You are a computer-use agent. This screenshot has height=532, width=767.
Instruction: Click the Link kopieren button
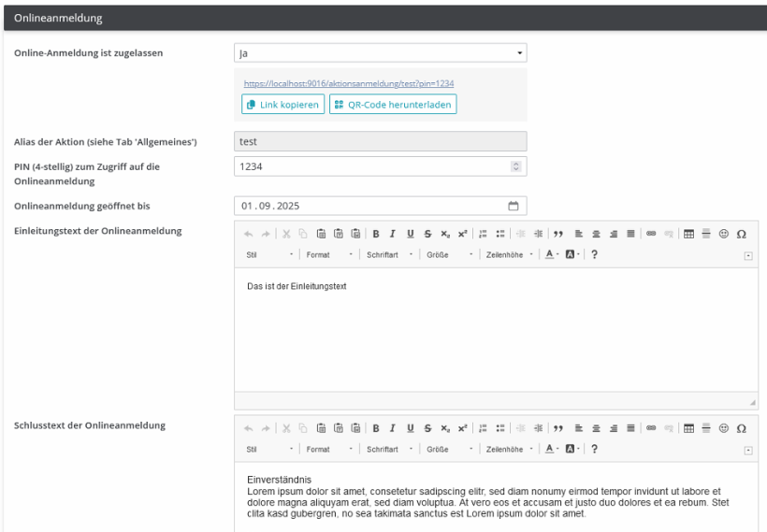pos(283,105)
